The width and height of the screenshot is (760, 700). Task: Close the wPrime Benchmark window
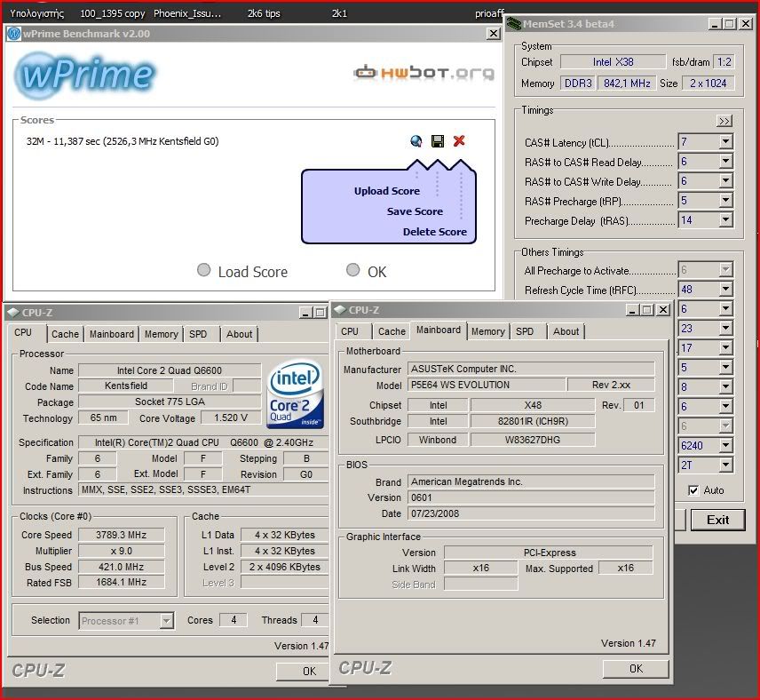pos(494,34)
